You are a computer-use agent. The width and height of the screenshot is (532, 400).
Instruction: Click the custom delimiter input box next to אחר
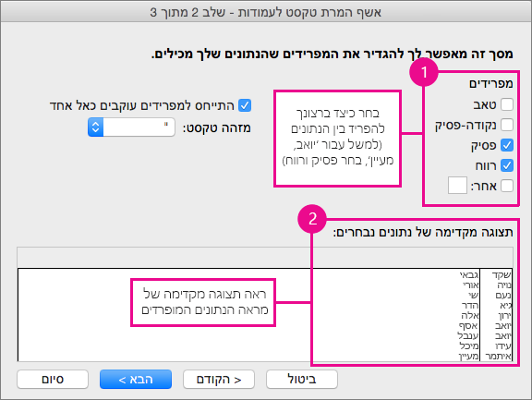tap(457, 186)
